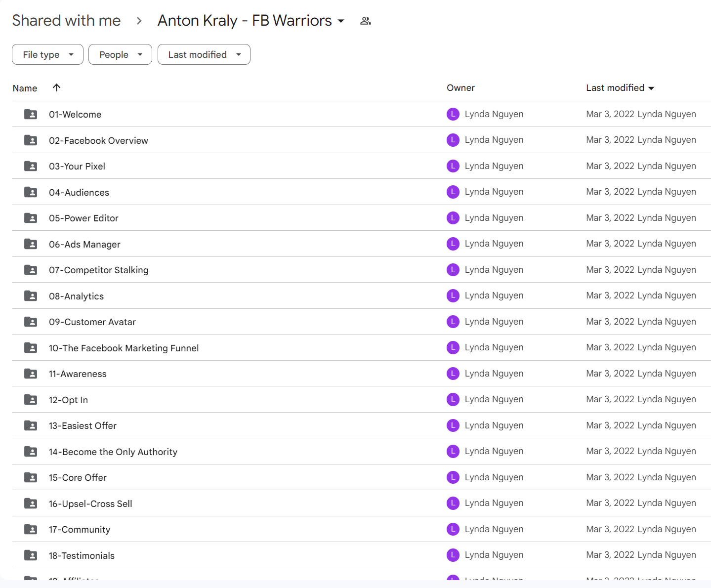Click the Owner column header
This screenshot has width=711, height=588.
point(460,87)
